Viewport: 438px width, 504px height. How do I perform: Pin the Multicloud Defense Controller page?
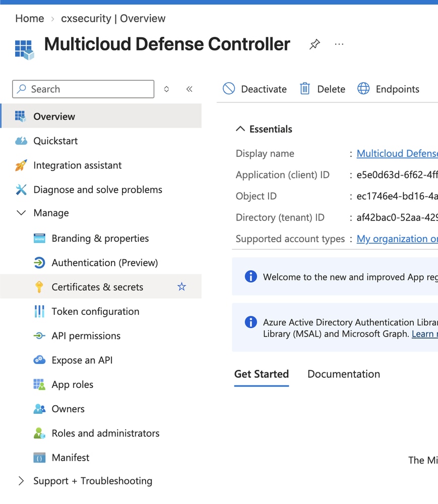(x=315, y=44)
